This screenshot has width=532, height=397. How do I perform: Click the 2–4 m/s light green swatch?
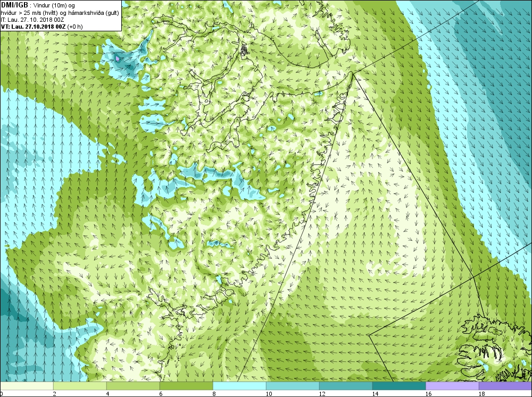pos(80,386)
